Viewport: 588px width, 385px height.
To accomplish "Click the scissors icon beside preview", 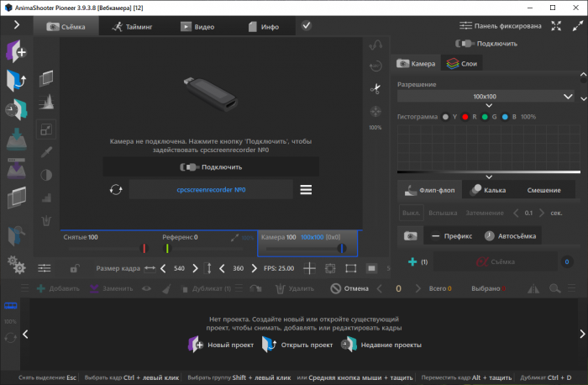I will (x=375, y=88).
